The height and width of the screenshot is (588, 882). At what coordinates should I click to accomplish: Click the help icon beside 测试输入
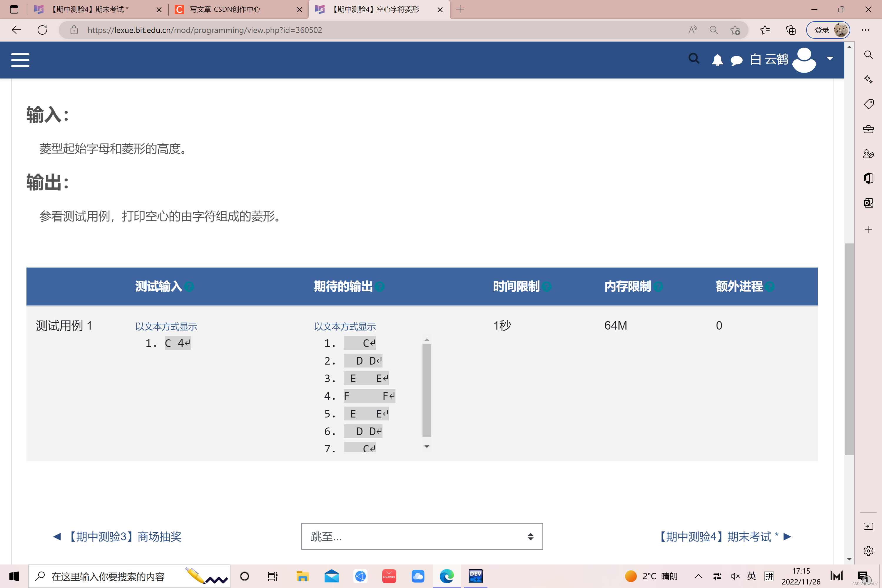pyautogui.click(x=189, y=287)
